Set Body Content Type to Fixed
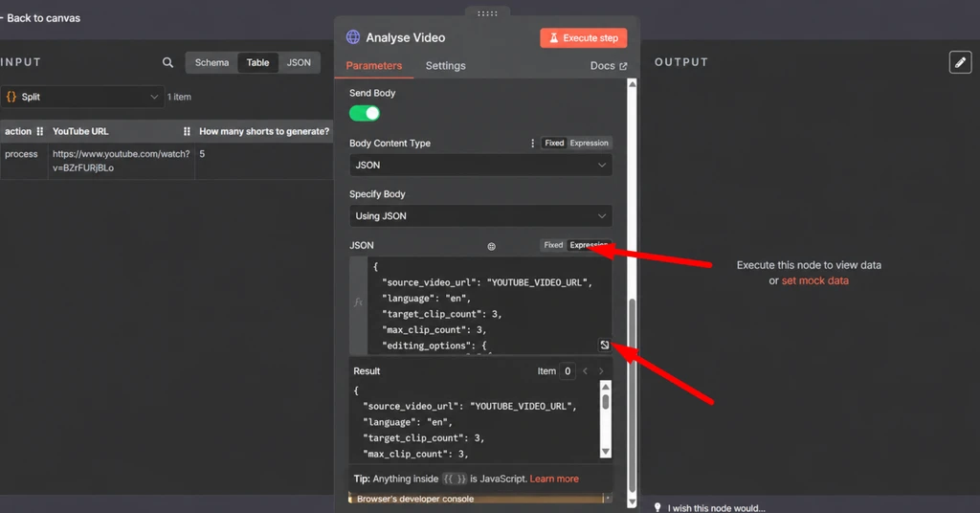This screenshot has width=980, height=513. click(x=554, y=144)
